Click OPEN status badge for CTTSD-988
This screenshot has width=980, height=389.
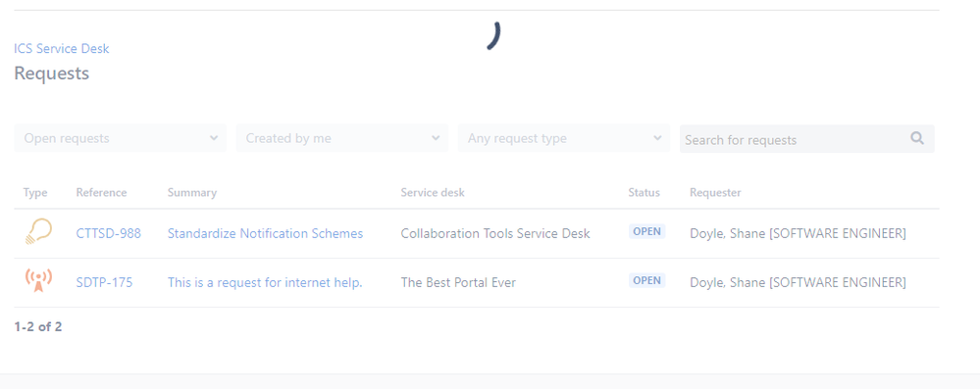pyautogui.click(x=646, y=231)
